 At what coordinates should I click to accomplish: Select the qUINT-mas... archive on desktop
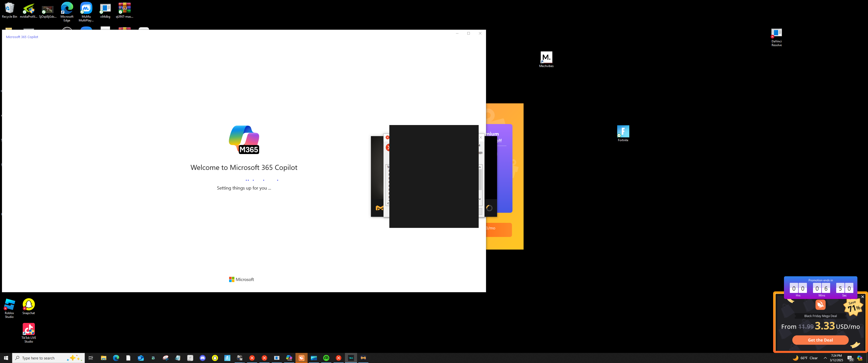(124, 10)
